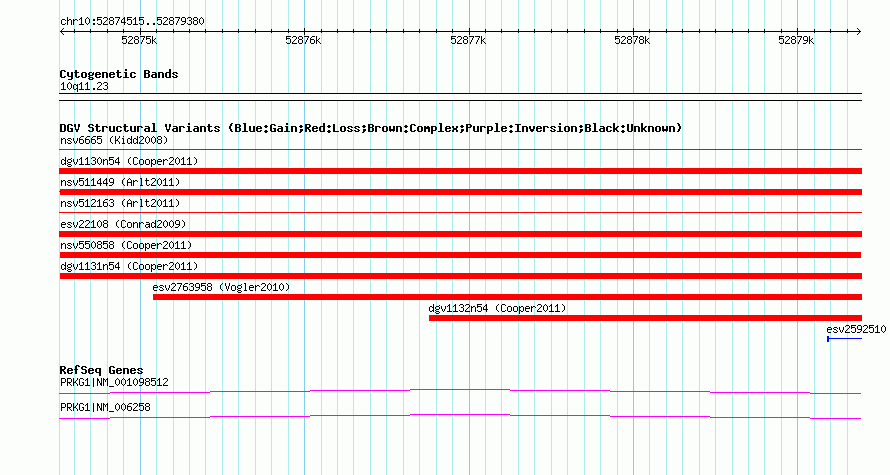The image size is (890, 475).
Task: Click the nsv6665 (Kidd2008) variant label
Action: (x=114, y=140)
